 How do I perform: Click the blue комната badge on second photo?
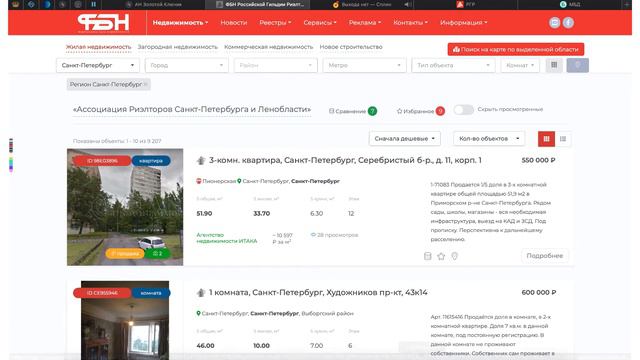151,293
